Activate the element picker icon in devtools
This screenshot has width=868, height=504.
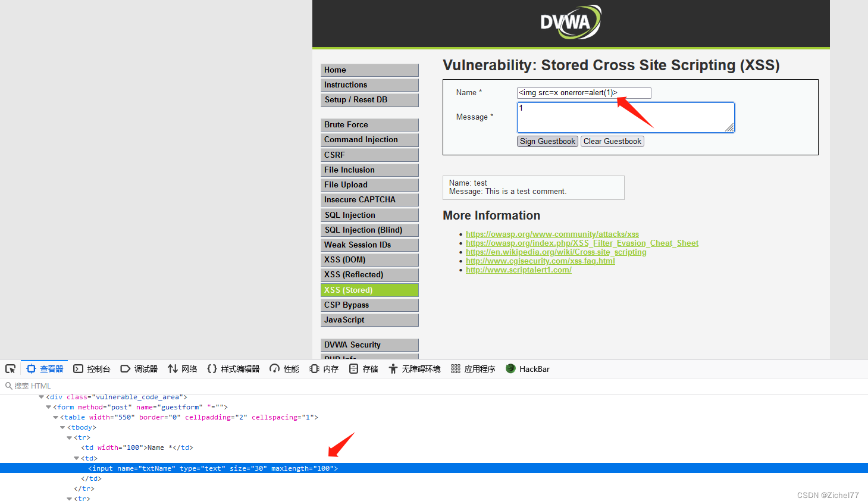coord(10,369)
